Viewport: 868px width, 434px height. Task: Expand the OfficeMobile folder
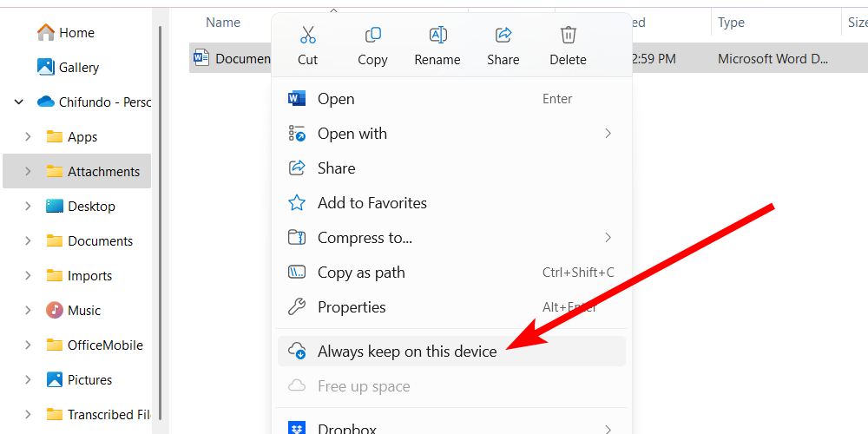pyautogui.click(x=28, y=345)
